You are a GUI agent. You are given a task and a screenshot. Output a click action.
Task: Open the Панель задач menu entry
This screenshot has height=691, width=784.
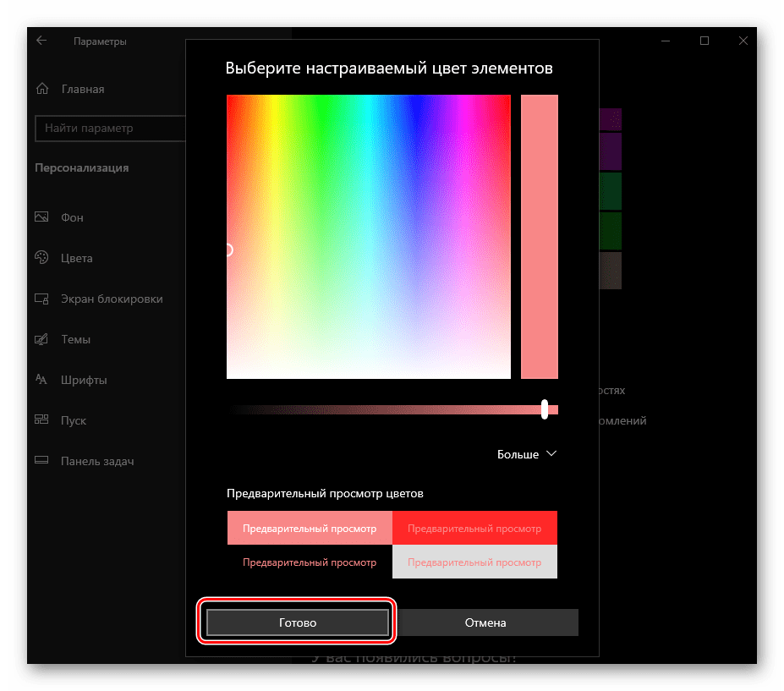97,461
